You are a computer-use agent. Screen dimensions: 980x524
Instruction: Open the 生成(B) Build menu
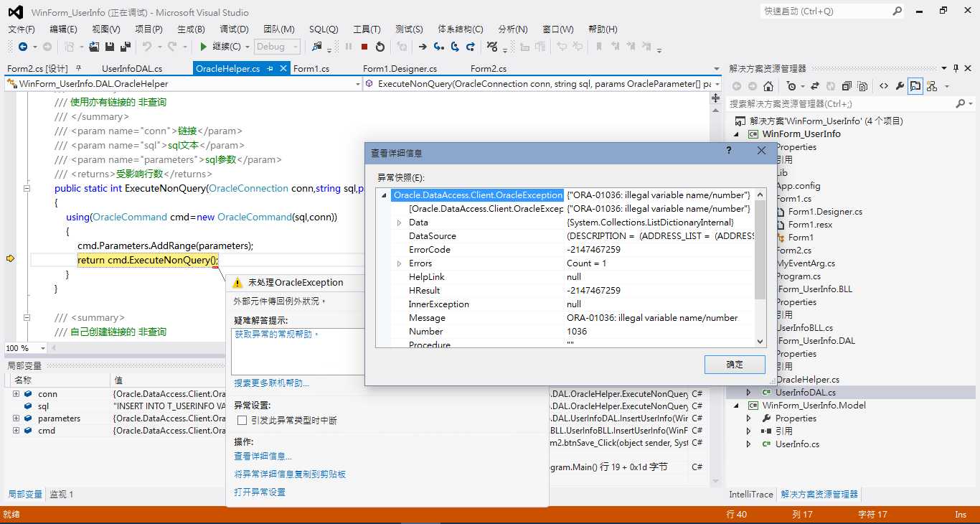tap(191, 29)
